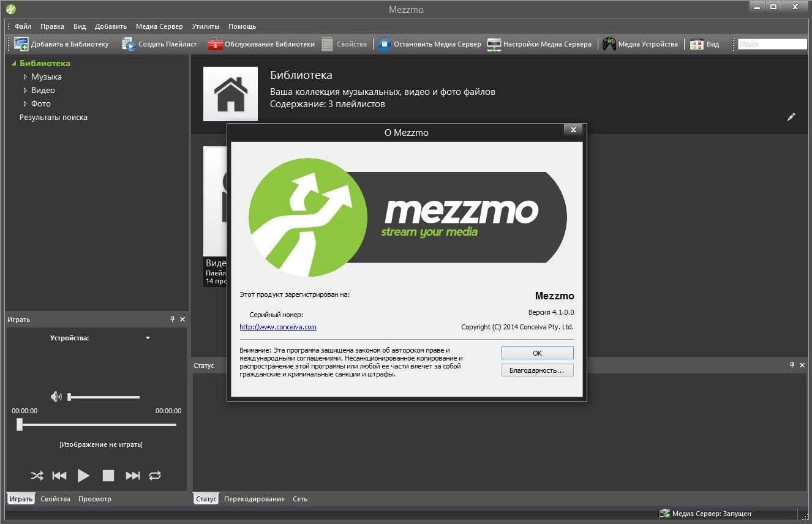Open dropdown arrow next to Добавить в Библиотеку
812x524 pixels.
point(115,44)
